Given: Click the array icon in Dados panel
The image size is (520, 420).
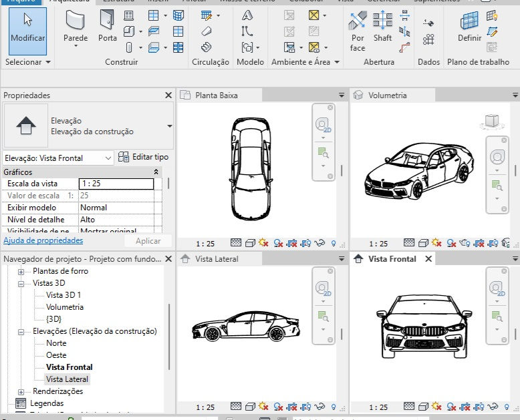Looking at the screenshot, I should pyautogui.click(x=428, y=40).
